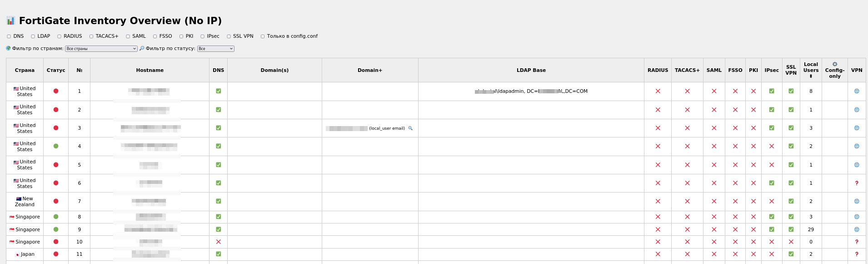
Task: Click the Japan flag icon in row 11
Action: coord(18,254)
